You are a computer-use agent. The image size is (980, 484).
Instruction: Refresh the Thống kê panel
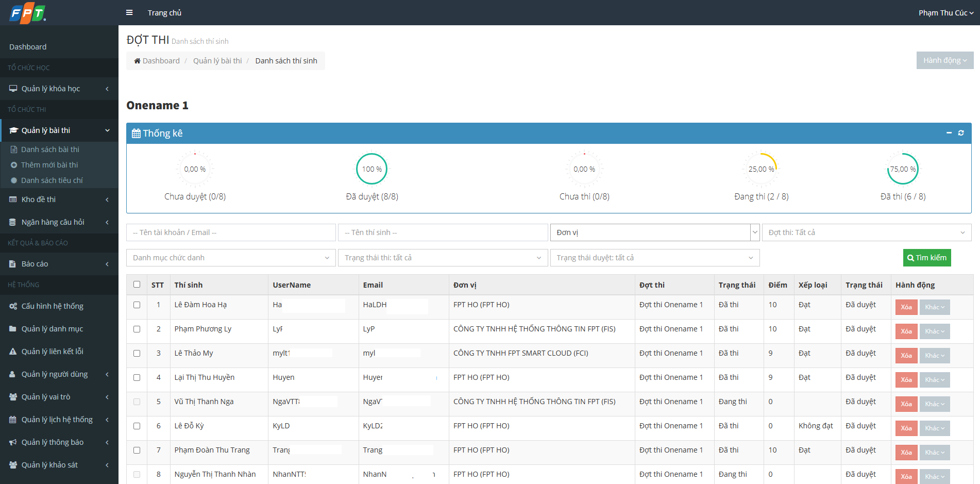(x=961, y=133)
